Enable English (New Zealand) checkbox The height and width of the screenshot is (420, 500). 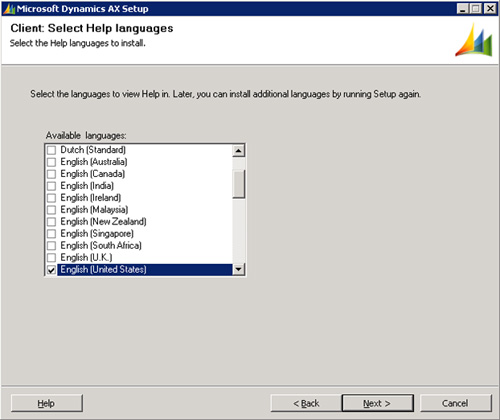click(x=51, y=222)
